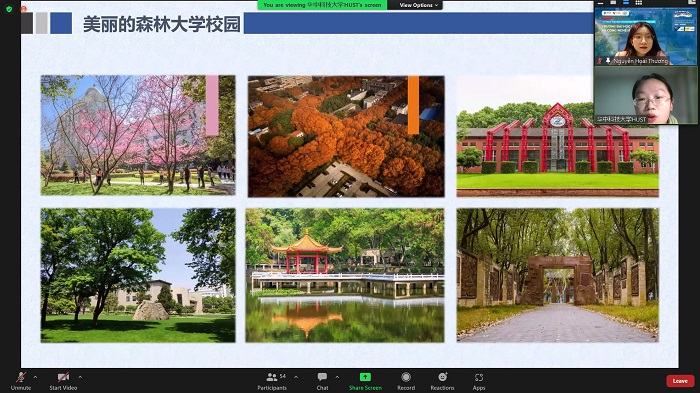
Task: Click the cherry blossom campus photo
Action: (138, 135)
